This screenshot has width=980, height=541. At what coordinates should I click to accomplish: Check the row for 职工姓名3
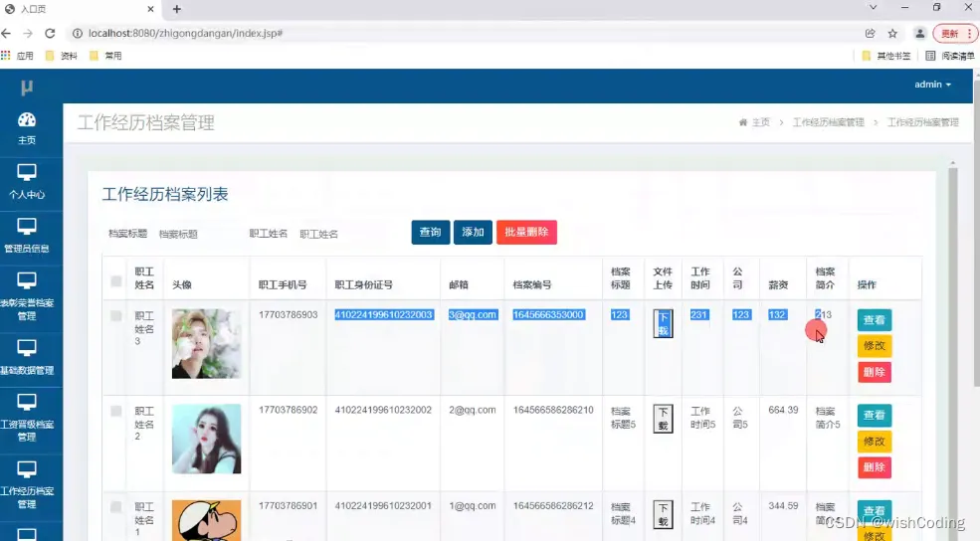116,316
